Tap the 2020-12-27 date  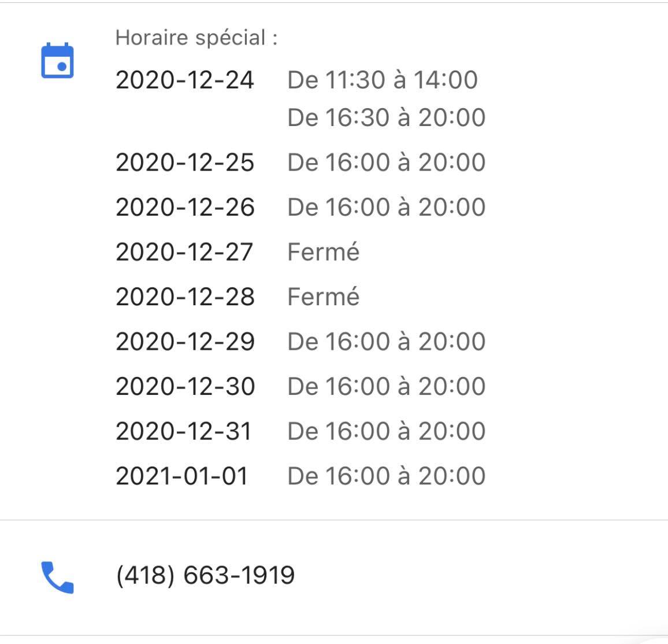(184, 252)
